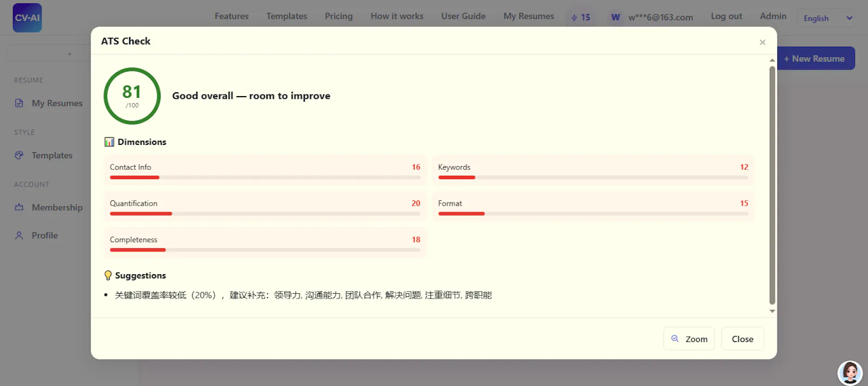Click the Dimensions bar chart icon
The width and height of the screenshot is (868, 386).
109,142
